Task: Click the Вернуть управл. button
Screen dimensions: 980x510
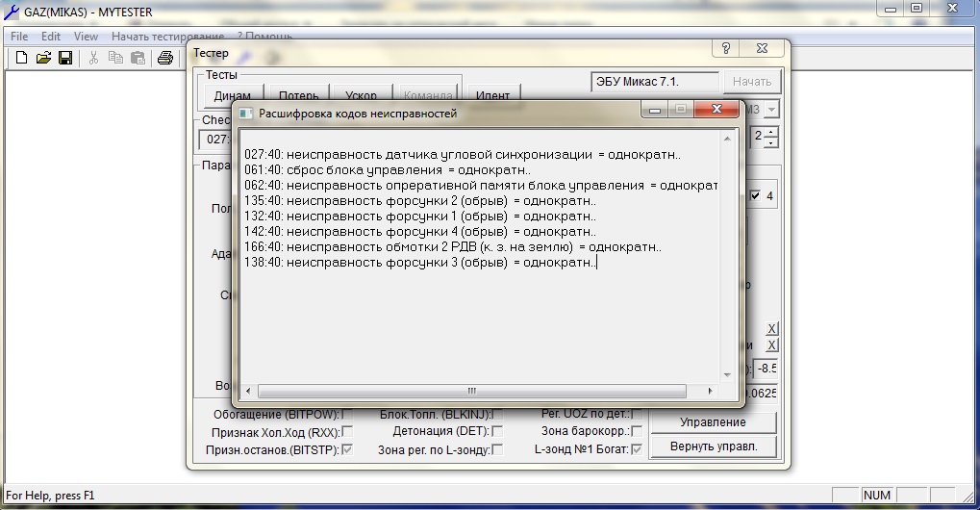Action: (713, 446)
